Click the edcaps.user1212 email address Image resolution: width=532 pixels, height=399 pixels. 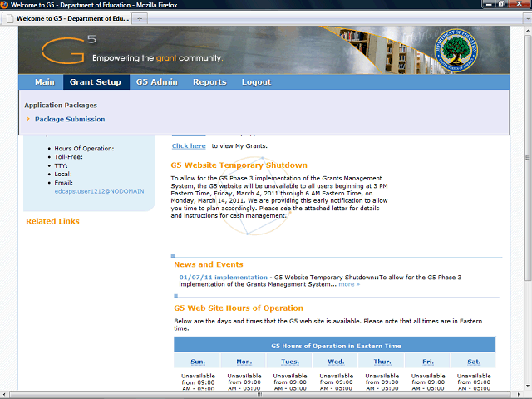(x=88, y=191)
